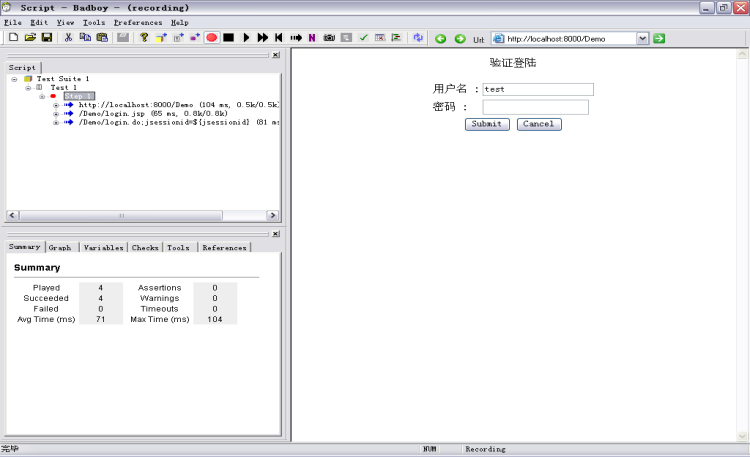
Task: Click the Cancel button
Action: click(539, 124)
